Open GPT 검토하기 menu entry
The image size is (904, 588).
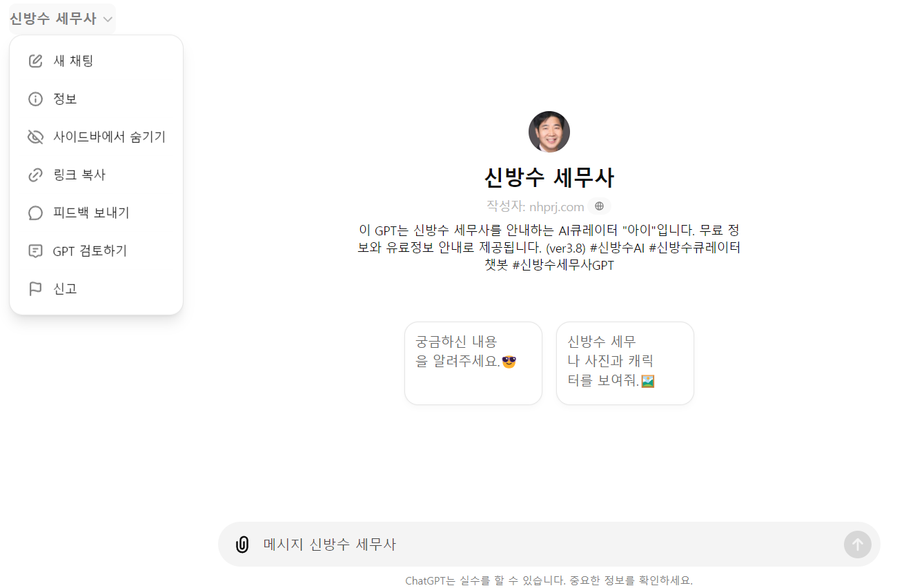pyautogui.click(x=96, y=251)
